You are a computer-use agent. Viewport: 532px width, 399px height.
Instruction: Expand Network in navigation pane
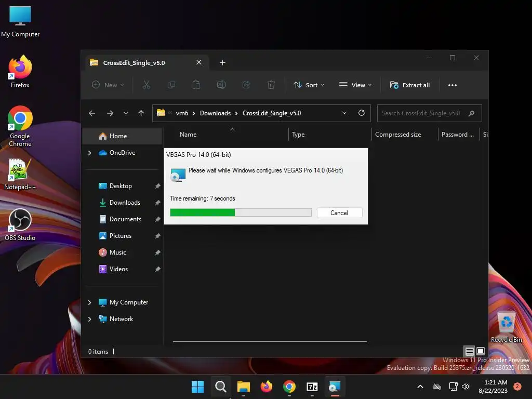point(89,319)
